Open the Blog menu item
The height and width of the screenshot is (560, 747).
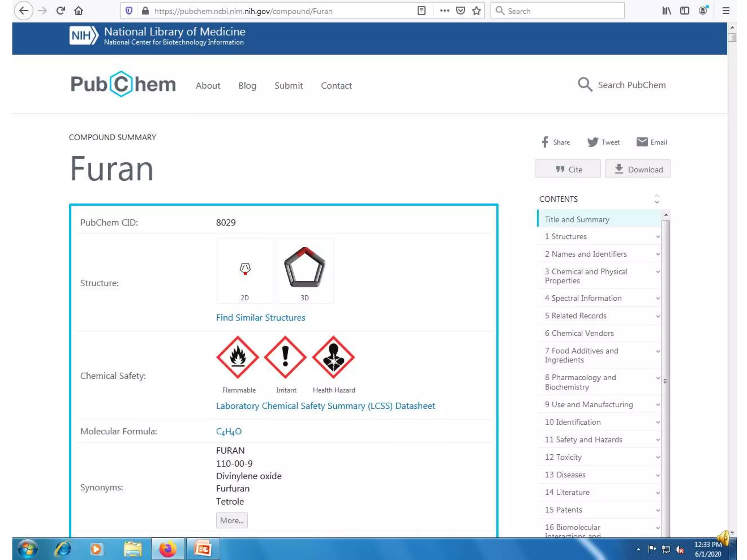pos(247,86)
